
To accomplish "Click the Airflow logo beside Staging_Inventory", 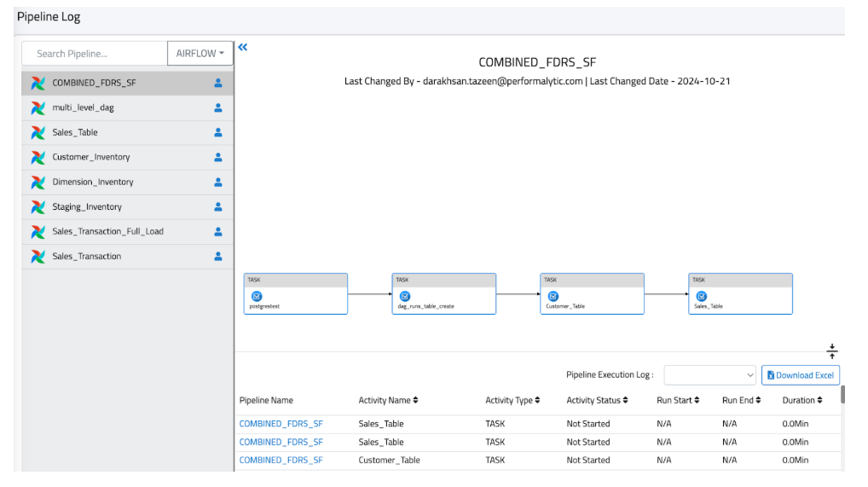I will [x=38, y=207].
